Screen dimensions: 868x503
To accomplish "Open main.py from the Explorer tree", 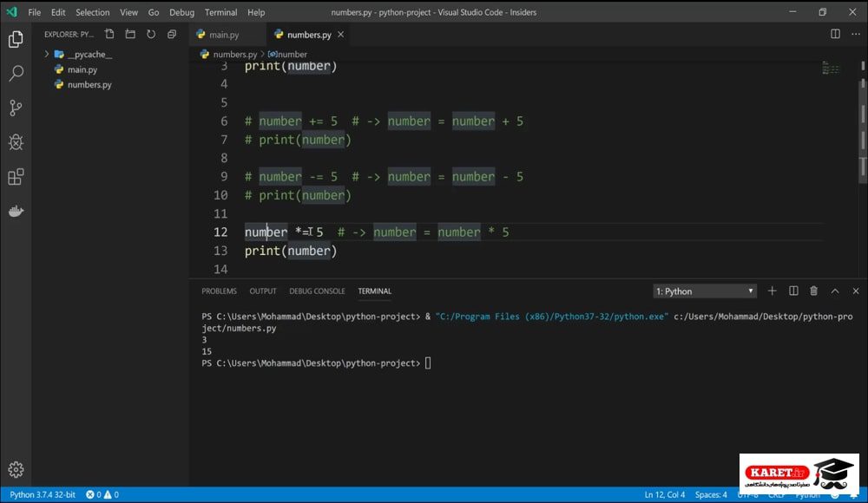I will [82, 69].
